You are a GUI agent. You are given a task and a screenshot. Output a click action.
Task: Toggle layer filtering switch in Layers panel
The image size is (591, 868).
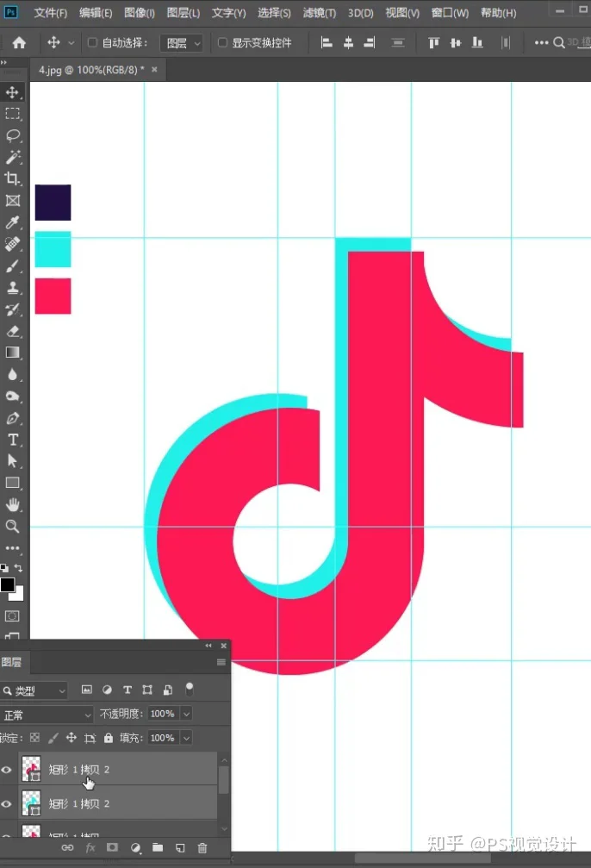coord(190,690)
